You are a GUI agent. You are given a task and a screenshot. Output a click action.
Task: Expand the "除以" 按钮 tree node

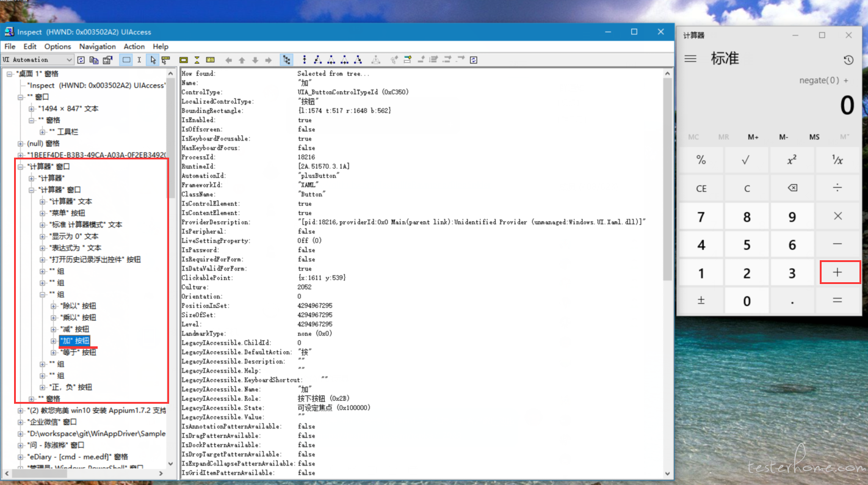pos(54,306)
